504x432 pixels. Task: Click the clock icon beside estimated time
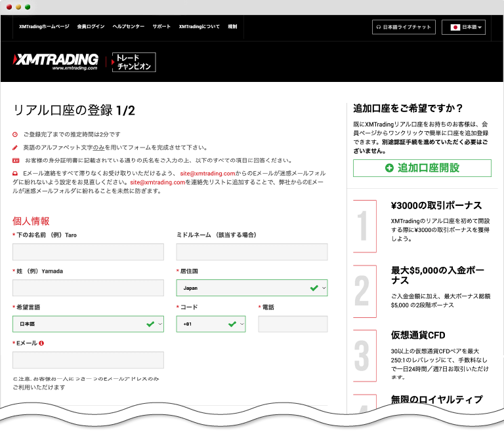click(x=15, y=134)
